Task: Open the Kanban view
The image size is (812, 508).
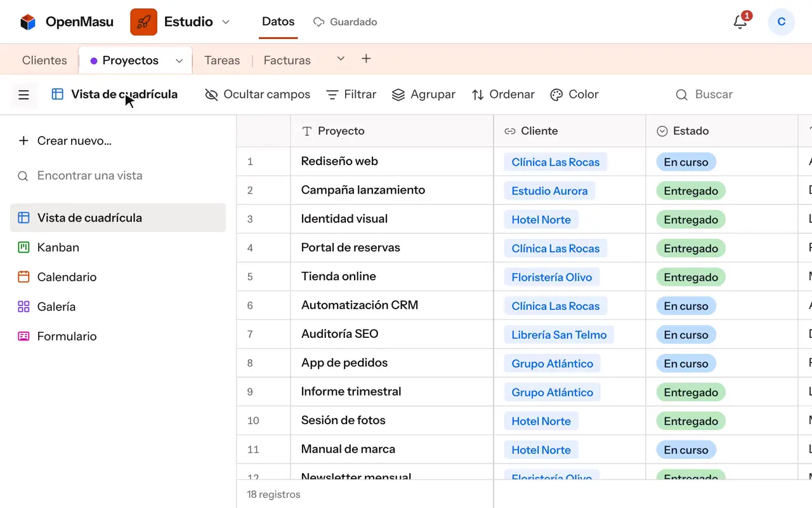Action: (118, 248)
